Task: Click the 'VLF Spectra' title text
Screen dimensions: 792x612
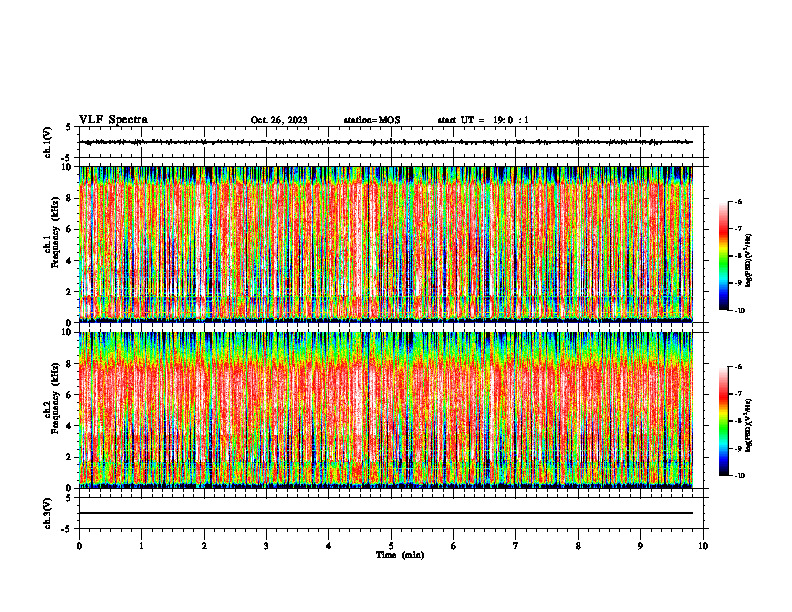Action: click(x=113, y=120)
